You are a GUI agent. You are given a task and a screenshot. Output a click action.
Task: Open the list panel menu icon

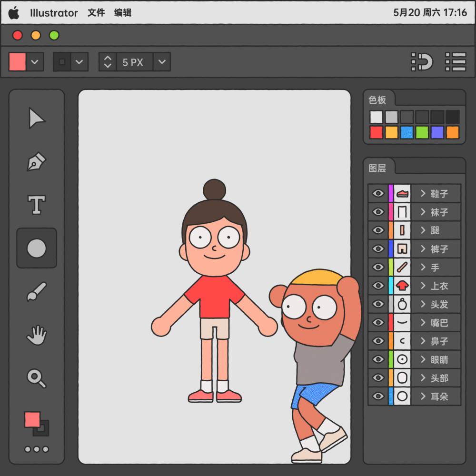click(x=456, y=61)
